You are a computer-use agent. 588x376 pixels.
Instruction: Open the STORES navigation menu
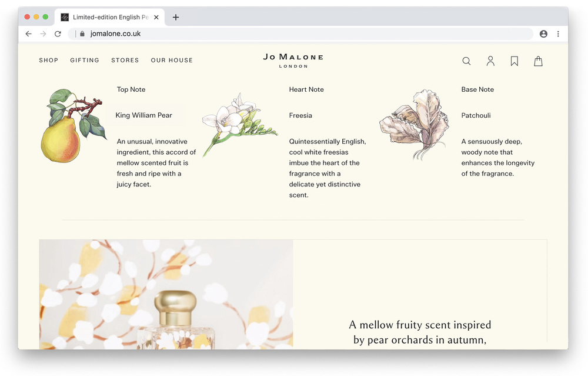tap(125, 60)
